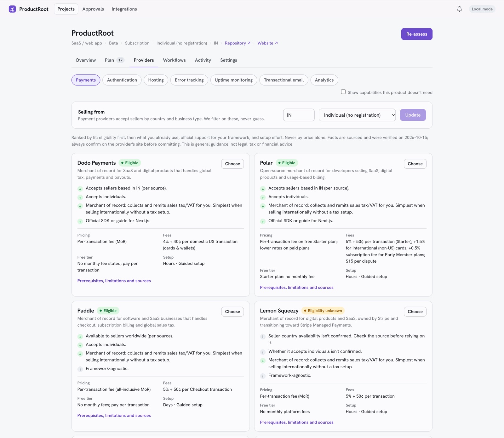Click the info icon beside Paddle's Framework-agnostic
The image size is (504, 438).
80,369
